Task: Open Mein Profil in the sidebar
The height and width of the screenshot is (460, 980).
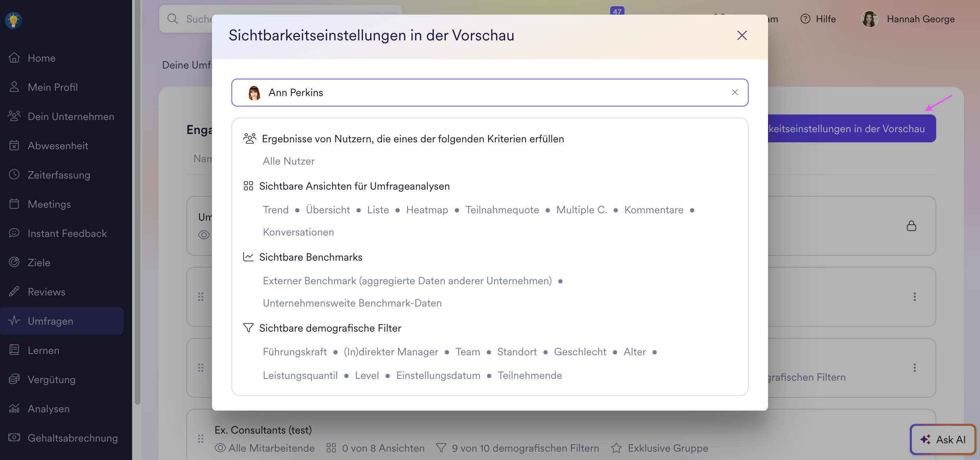Action: [52, 87]
